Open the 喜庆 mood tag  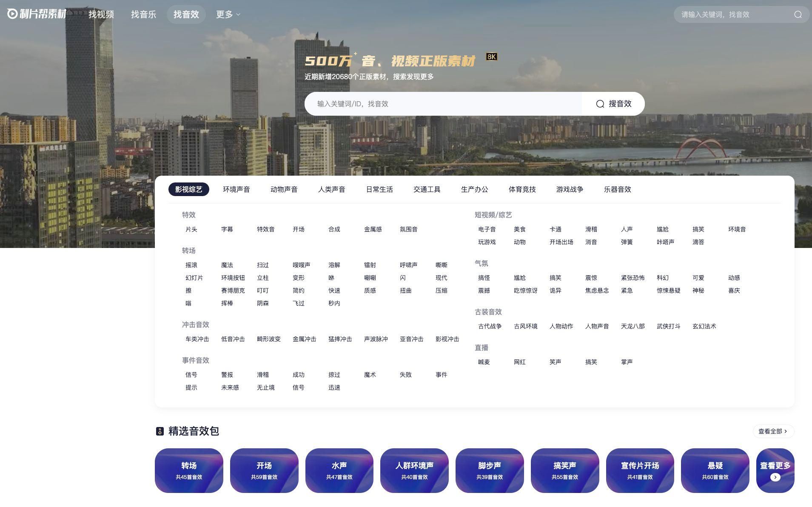734,291
